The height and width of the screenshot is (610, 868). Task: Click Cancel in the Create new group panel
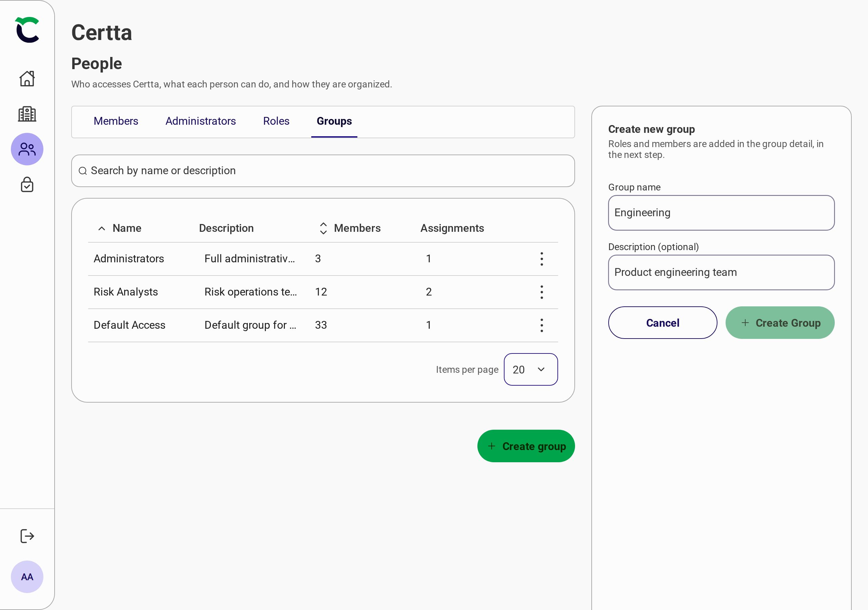662,323
